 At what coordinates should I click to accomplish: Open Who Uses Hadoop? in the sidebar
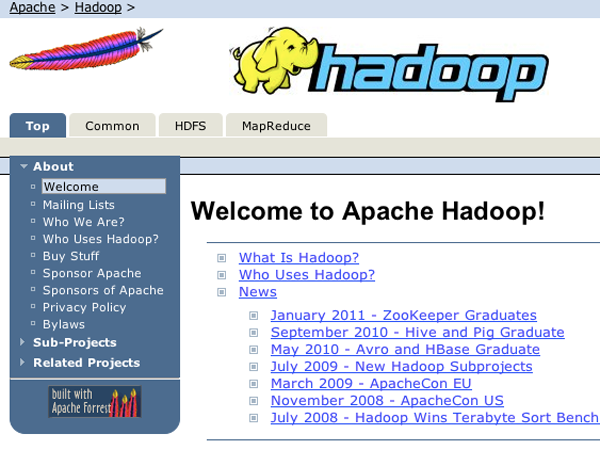tap(101, 239)
